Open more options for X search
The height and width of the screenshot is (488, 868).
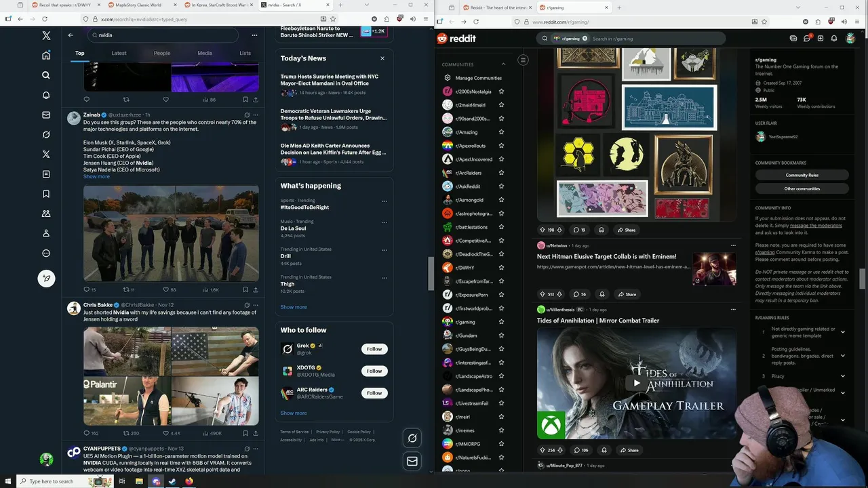(x=254, y=35)
